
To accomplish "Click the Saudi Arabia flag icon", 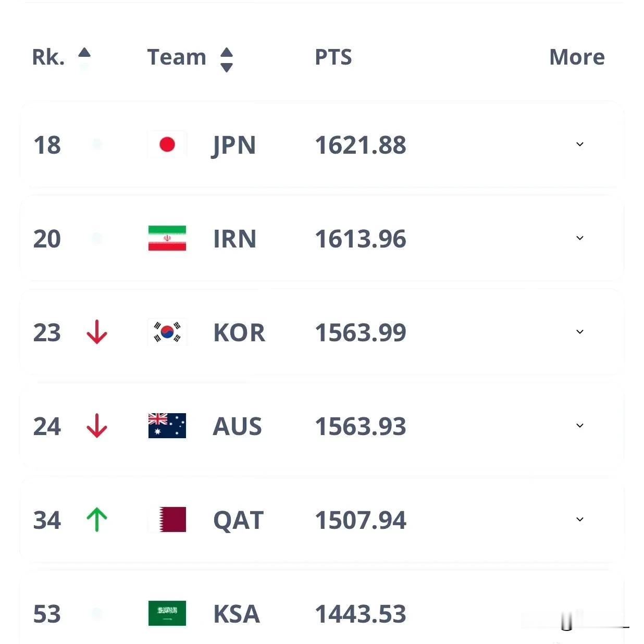I will point(167,613).
